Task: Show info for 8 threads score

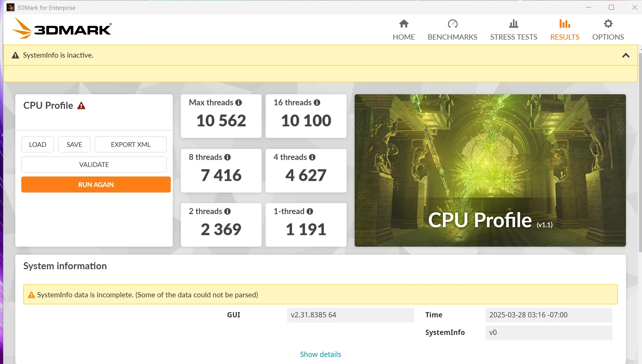Action: coord(227,157)
